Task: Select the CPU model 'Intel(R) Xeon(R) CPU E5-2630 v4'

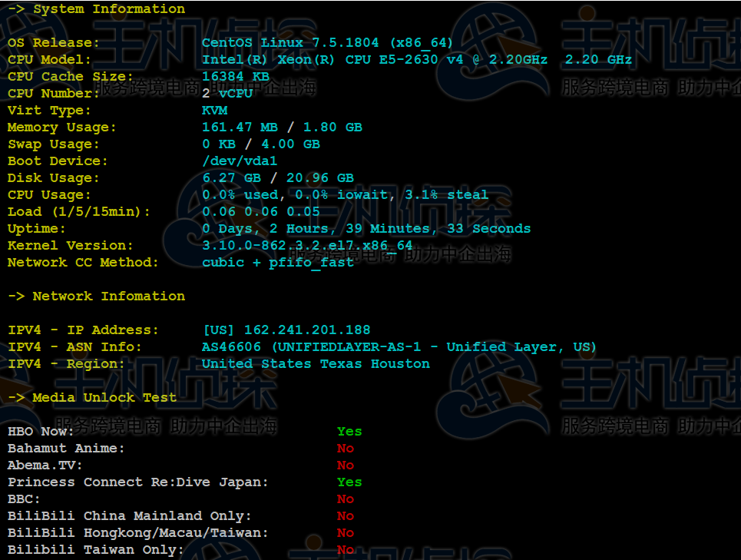Action: [x=332, y=60]
